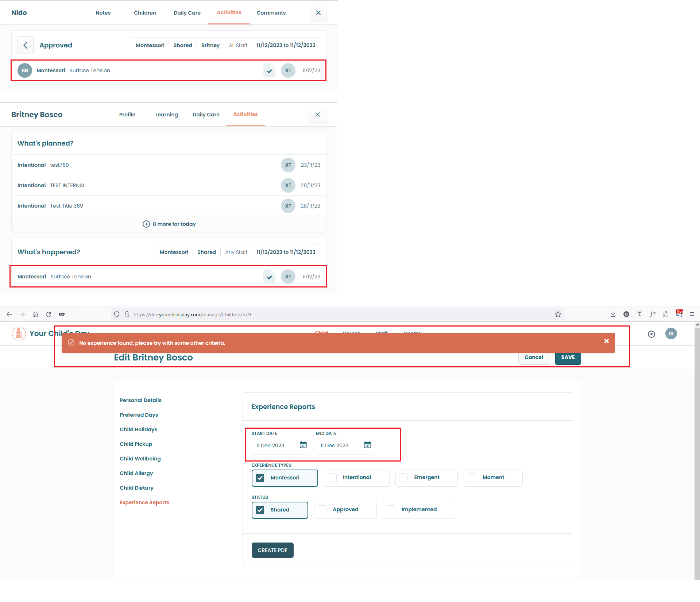Open the Start Date calendar picker

[x=303, y=445]
